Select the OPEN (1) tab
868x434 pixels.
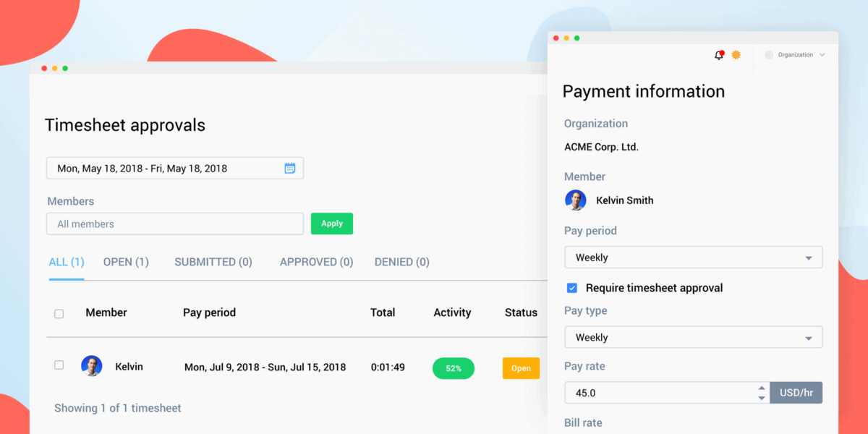click(126, 262)
